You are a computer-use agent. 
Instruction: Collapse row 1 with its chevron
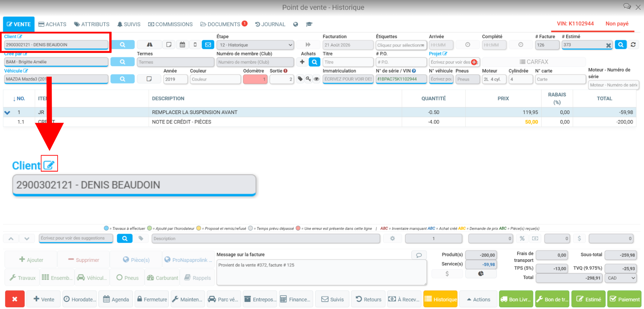pyautogui.click(x=7, y=113)
